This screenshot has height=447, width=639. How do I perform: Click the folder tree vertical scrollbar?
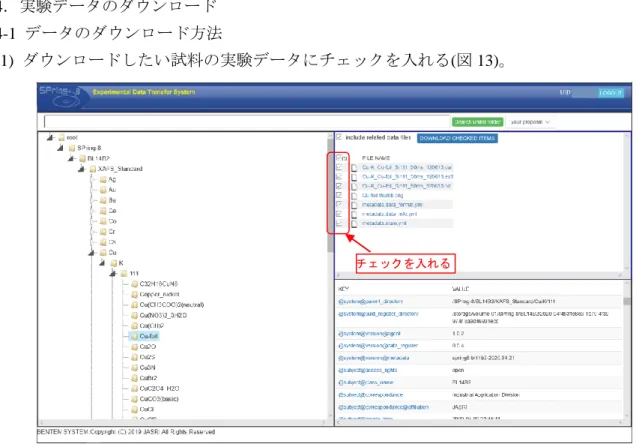(x=331, y=196)
